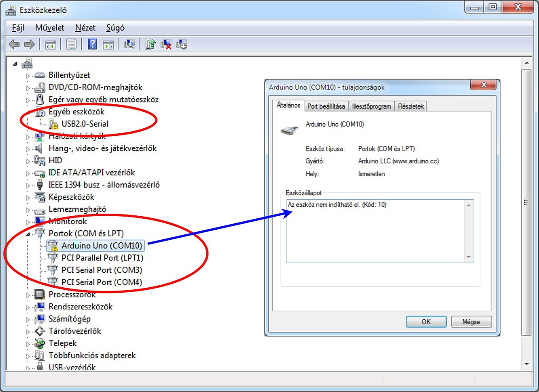Expand the Számítógép category
Image resolution: width=539 pixels, height=392 pixels.
point(28,320)
